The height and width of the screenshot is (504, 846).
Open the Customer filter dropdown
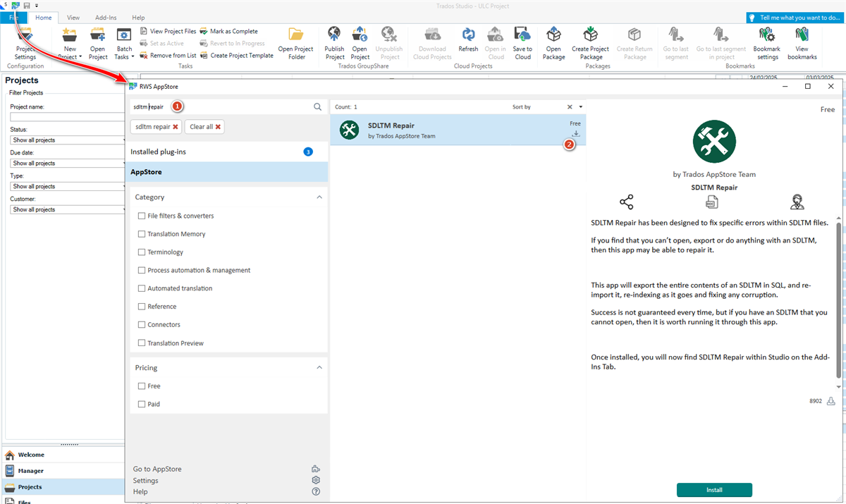(x=68, y=209)
